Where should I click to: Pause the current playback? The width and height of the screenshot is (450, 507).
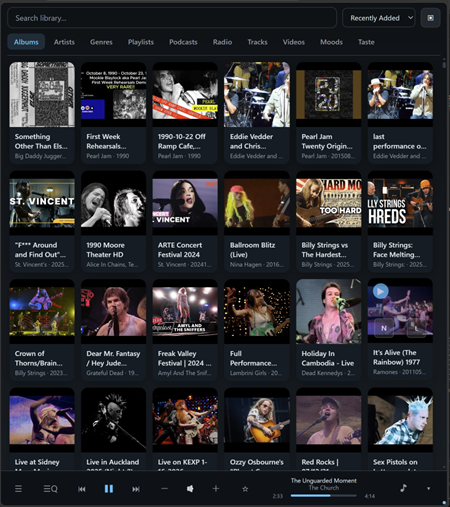pyautogui.click(x=109, y=489)
